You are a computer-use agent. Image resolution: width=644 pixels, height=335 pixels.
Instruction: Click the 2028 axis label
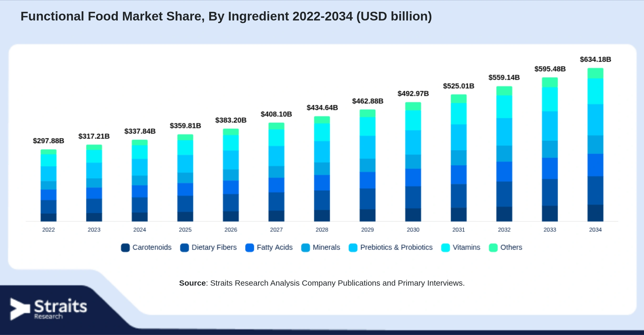pos(322,230)
